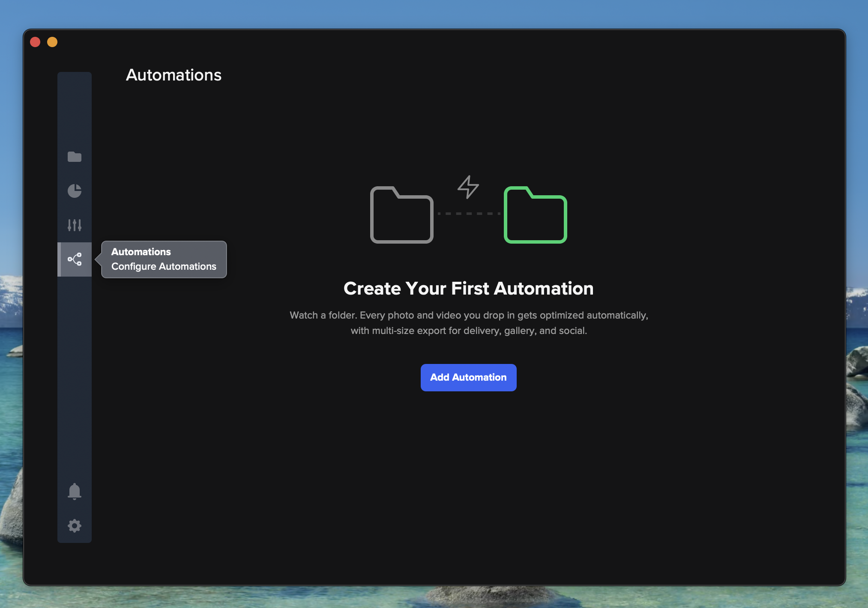868x608 pixels.
Task: Click the 'Create Your First Automation' heading
Action: 468,289
